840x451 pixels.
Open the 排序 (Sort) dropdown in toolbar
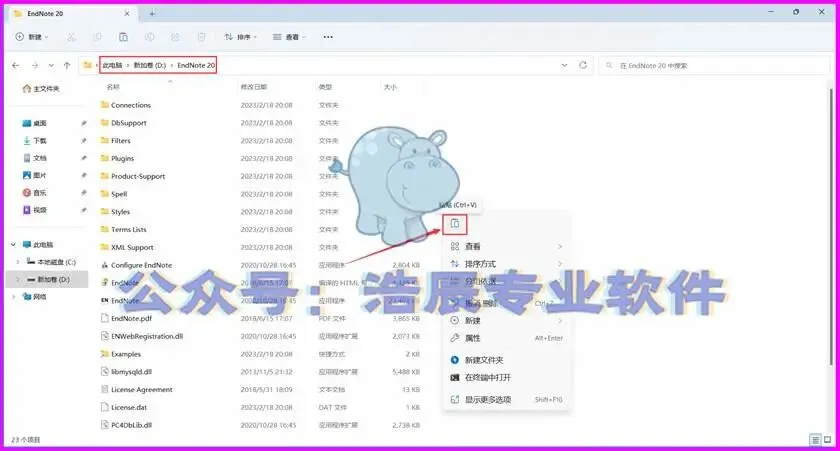click(241, 37)
